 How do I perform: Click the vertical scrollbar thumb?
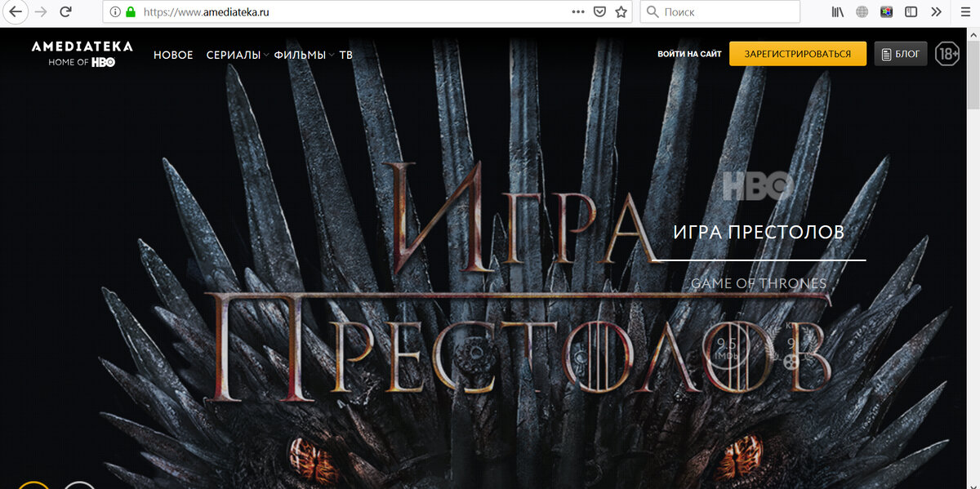973,74
